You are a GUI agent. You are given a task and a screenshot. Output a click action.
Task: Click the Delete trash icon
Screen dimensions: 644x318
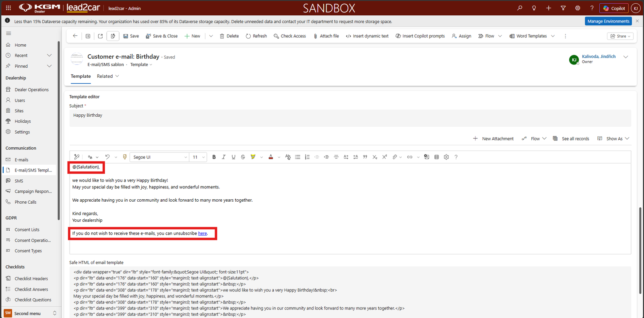coord(222,36)
